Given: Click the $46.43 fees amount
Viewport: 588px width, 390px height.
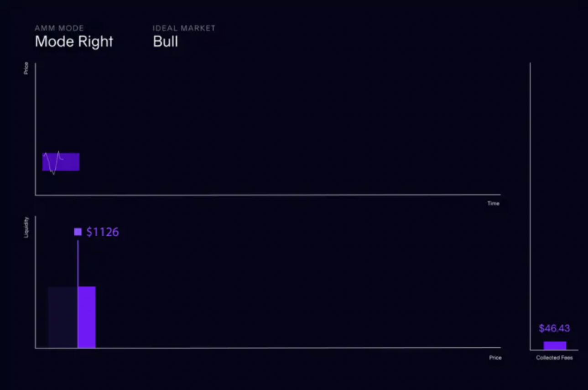Looking at the screenshot, I should [554, 328].
